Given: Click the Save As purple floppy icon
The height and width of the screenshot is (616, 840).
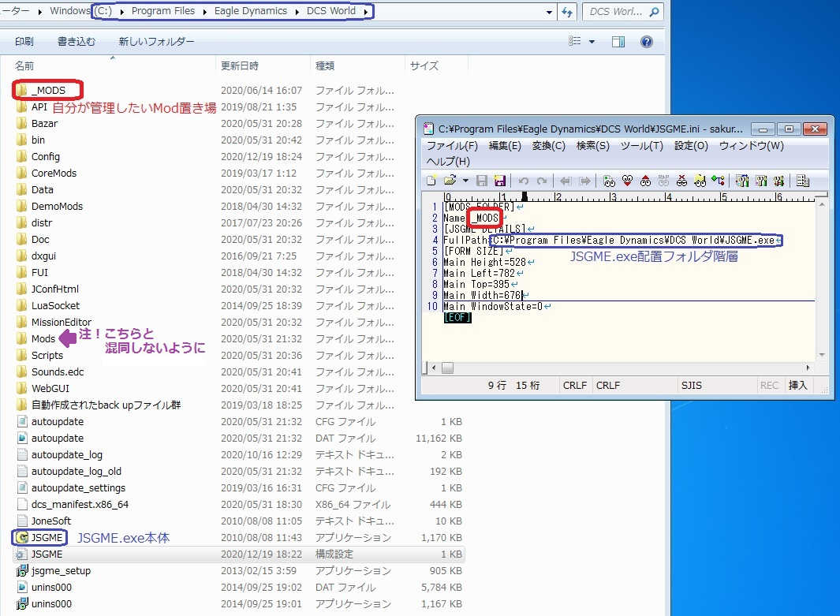Looking at the screenshot, I should 499,181.
